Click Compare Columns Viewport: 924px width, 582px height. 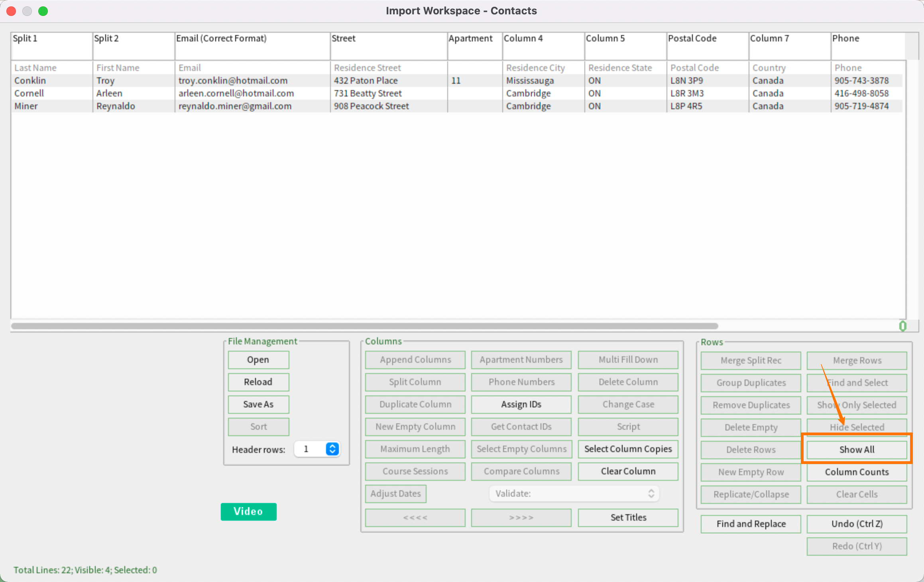point(521,472)
